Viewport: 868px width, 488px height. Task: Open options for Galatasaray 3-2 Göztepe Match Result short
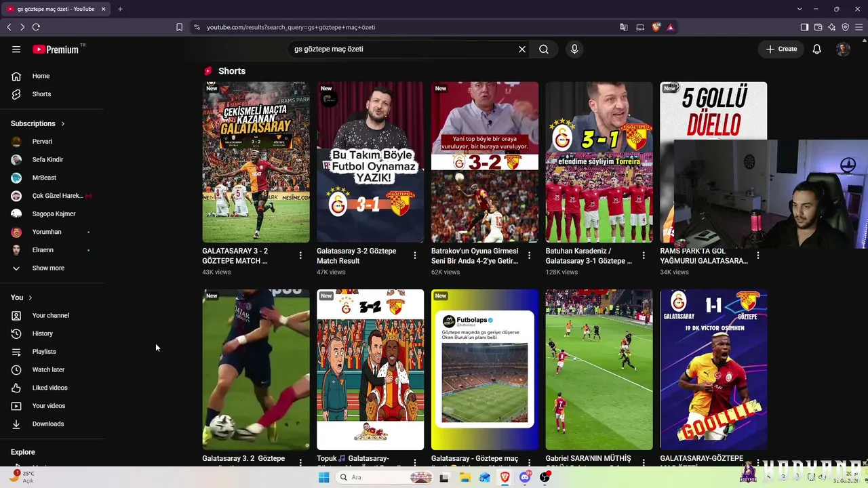(x=415, y=256)
